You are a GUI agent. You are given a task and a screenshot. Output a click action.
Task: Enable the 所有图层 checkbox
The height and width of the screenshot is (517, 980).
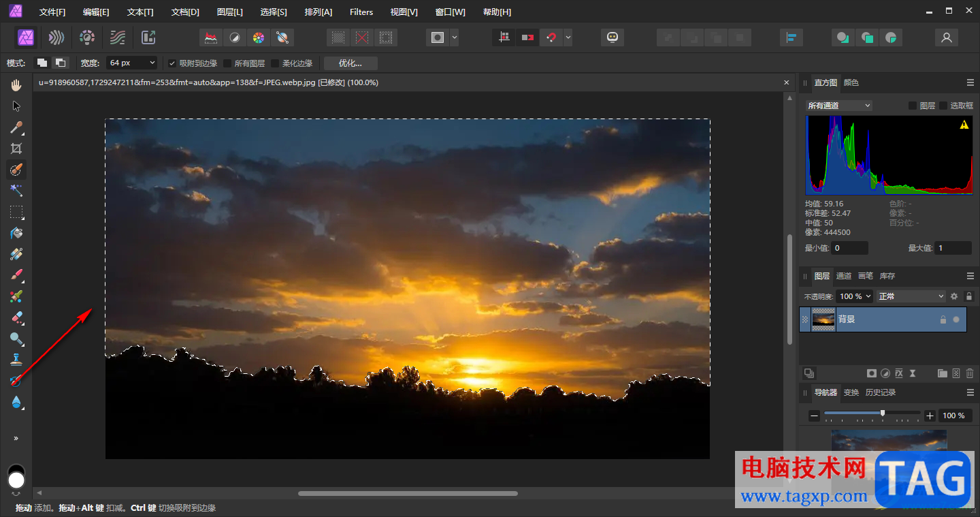coord(227,63)
